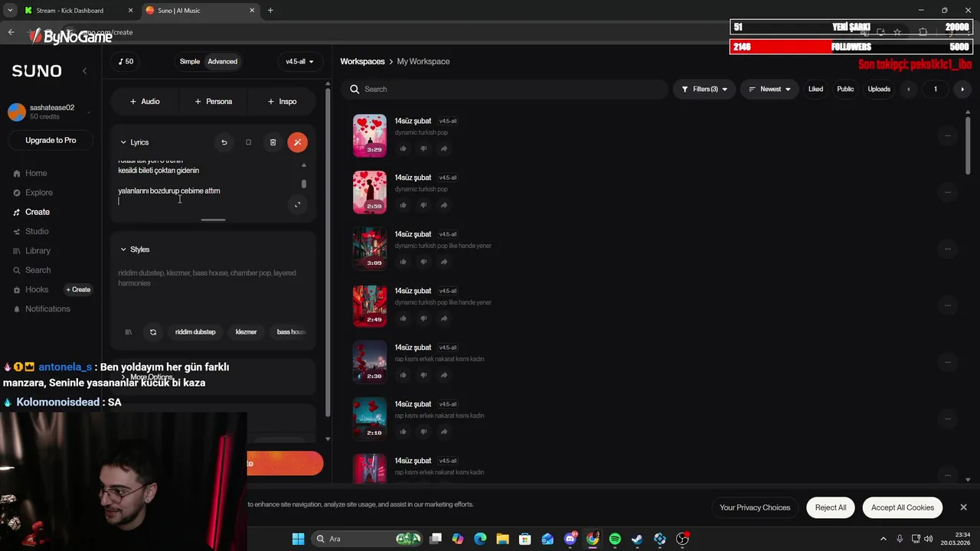
Task: Open the Filters (3) dropdown
Action: (x=704, y=90)
